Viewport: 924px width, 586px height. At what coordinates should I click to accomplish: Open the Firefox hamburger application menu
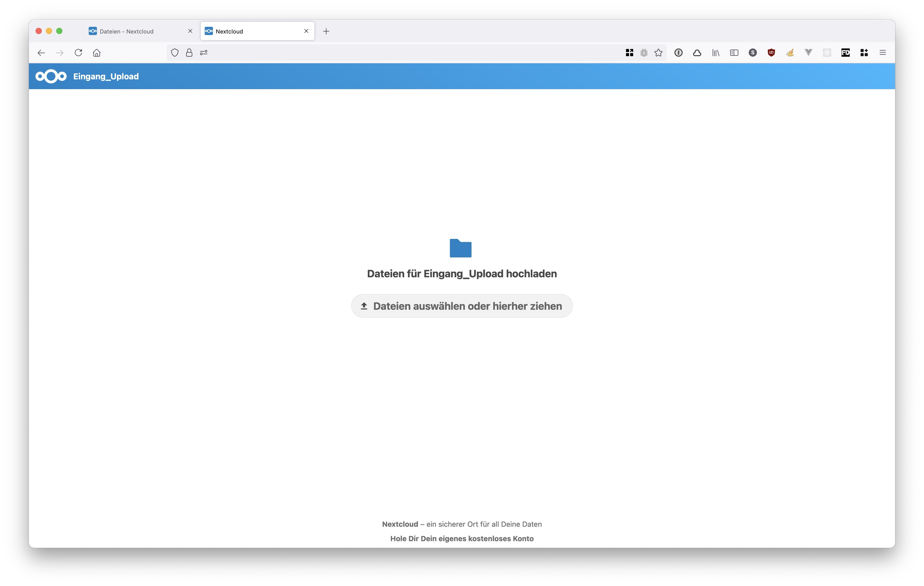(x=882, y=53)
